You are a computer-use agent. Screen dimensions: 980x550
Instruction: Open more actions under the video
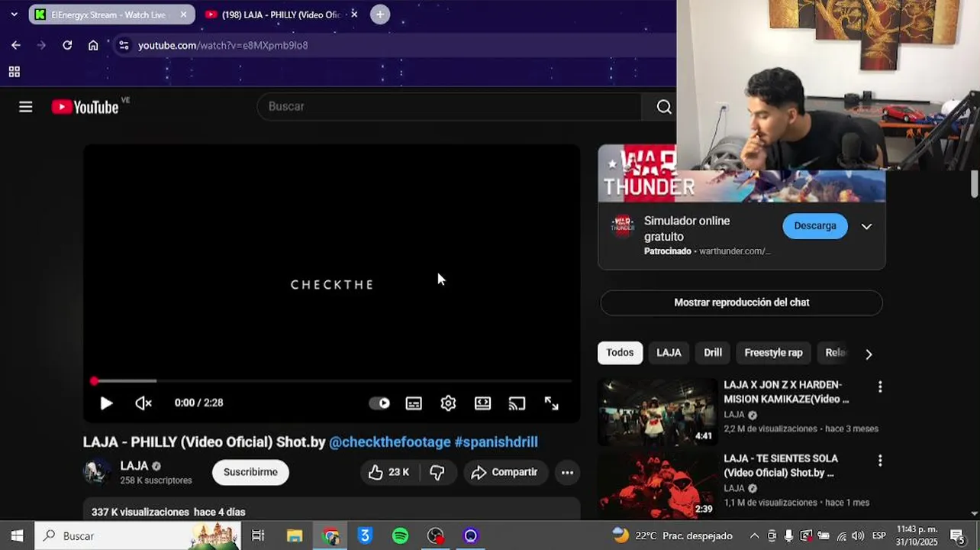pyautogui.click(x=567, y=472)
